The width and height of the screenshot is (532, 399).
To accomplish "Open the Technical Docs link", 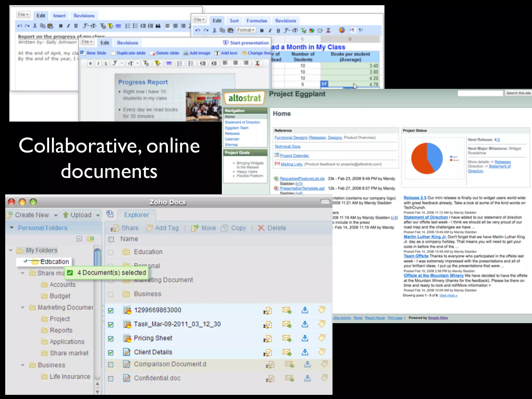I will point(287,147).
